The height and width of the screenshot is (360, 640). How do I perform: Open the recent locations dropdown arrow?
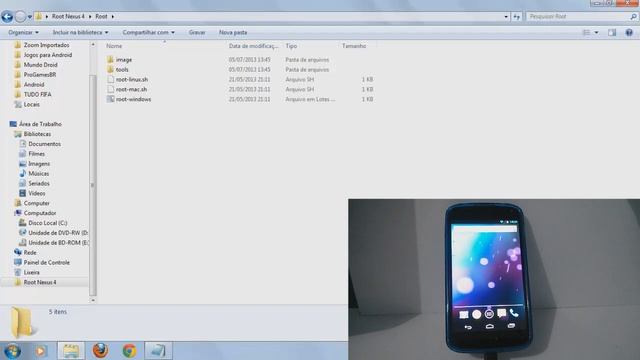point(30,17)
